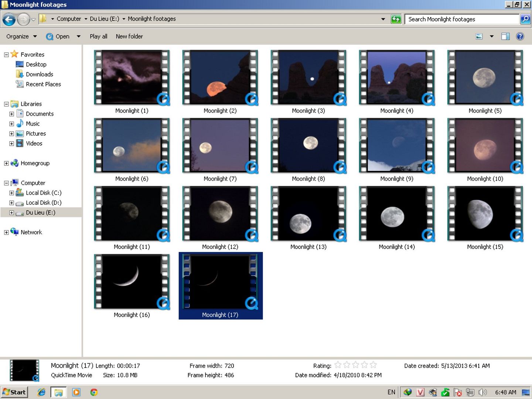The height and width of the screenshot is (399, 532).
Task: Click the Open toolbar button
Action: pos(58,36)
